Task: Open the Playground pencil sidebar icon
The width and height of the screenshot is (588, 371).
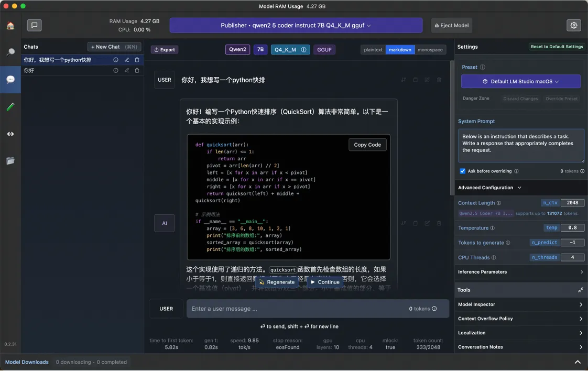Action: pyautogui.click(x=10, y=107)
